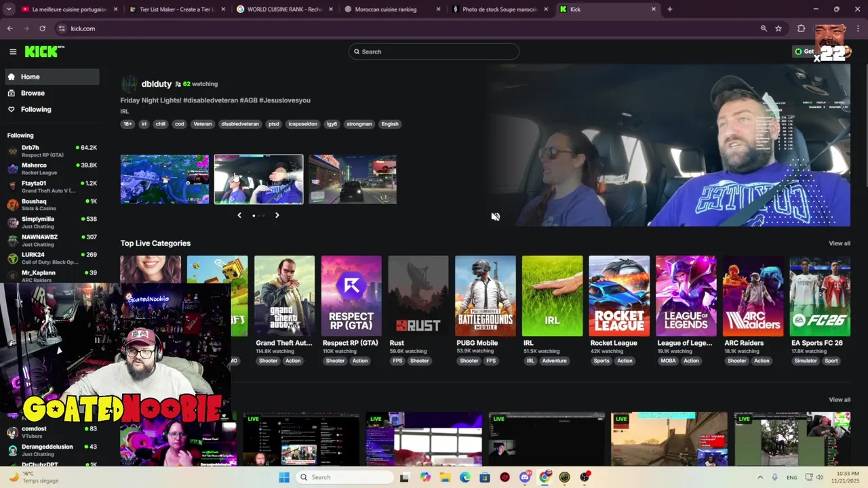
Task: Open File Explorer from taskbar
Action: coord(445,477)
